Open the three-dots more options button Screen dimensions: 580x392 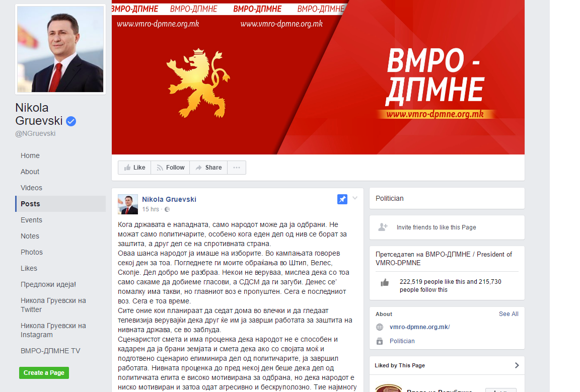(237, 168)
